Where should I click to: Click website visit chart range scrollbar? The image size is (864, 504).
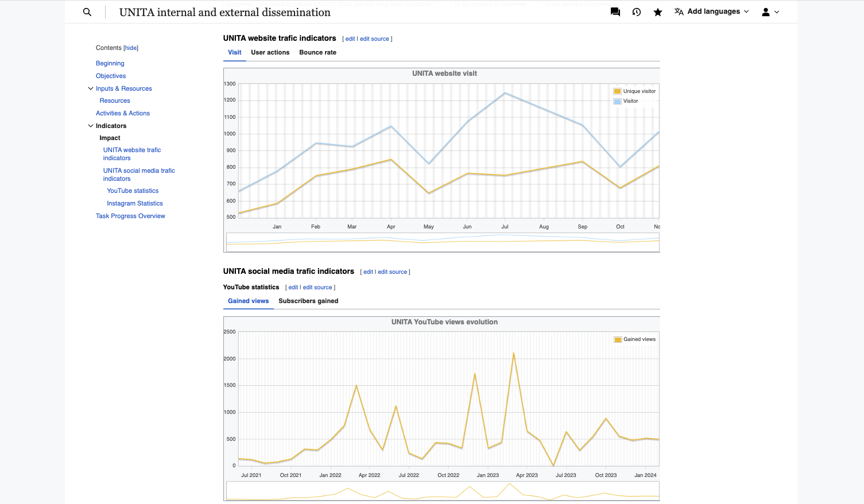click(443, 242)
